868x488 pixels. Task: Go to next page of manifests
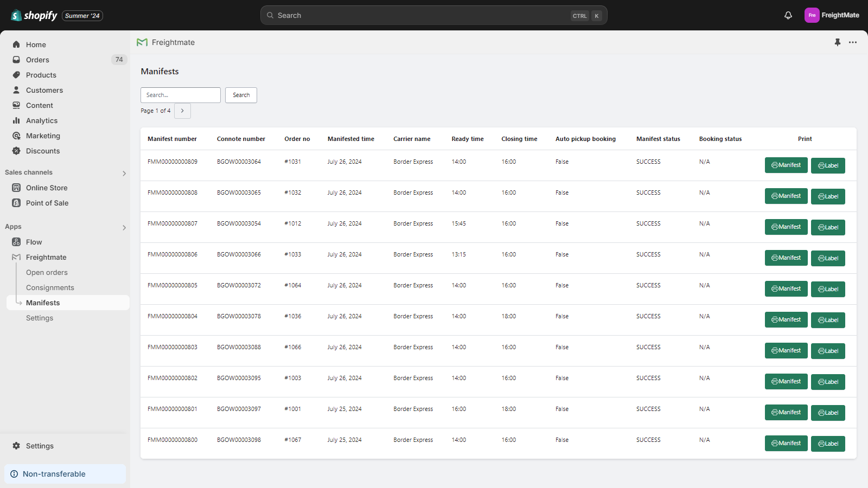click(182, 111)
